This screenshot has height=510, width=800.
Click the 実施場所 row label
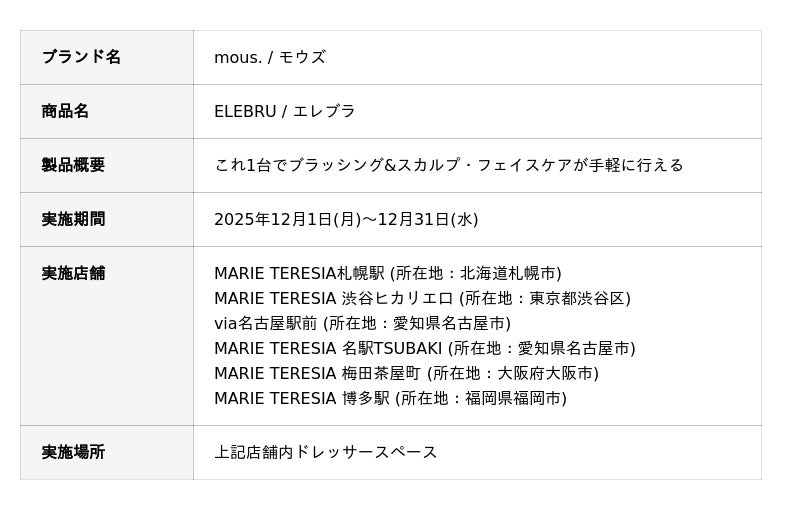[x=73, y=452]
